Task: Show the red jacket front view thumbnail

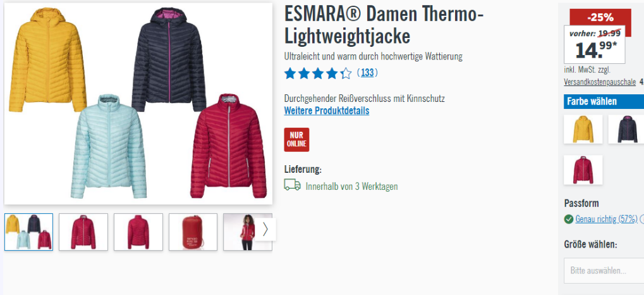Action: [83, 232]
